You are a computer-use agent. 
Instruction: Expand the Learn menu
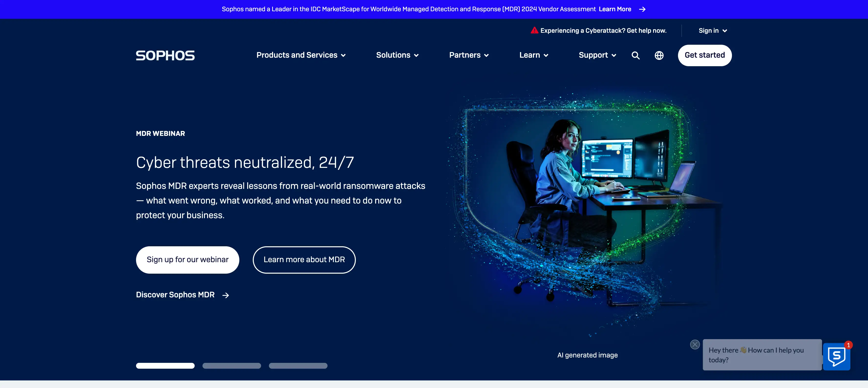point(534,55)
